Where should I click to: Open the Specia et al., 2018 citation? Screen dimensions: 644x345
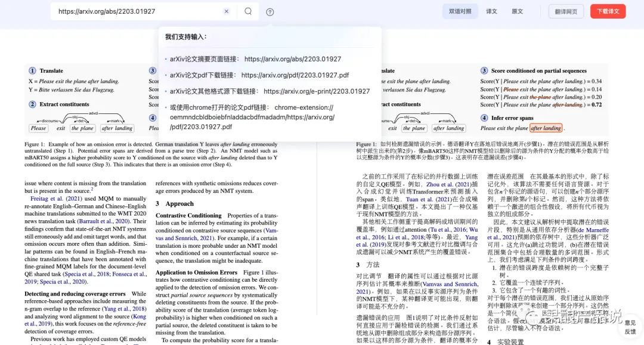click(86, 275)
